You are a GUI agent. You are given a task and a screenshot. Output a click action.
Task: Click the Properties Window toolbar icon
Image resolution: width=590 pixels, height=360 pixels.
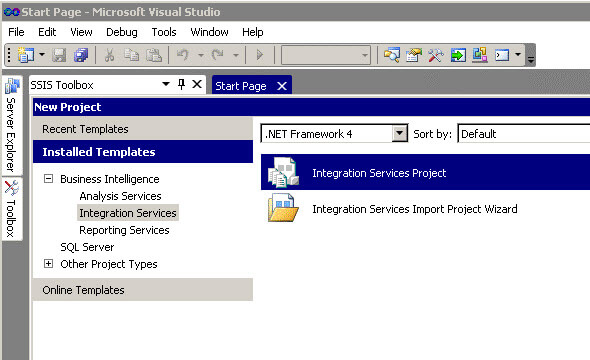point(414,55)
